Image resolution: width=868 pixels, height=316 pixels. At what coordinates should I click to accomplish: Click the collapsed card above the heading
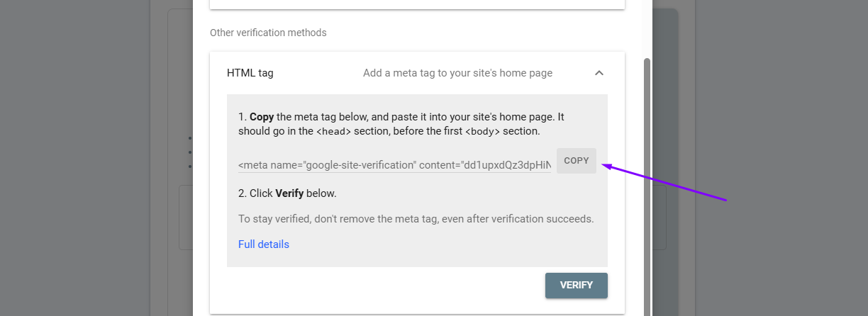(x=417, y=4)
